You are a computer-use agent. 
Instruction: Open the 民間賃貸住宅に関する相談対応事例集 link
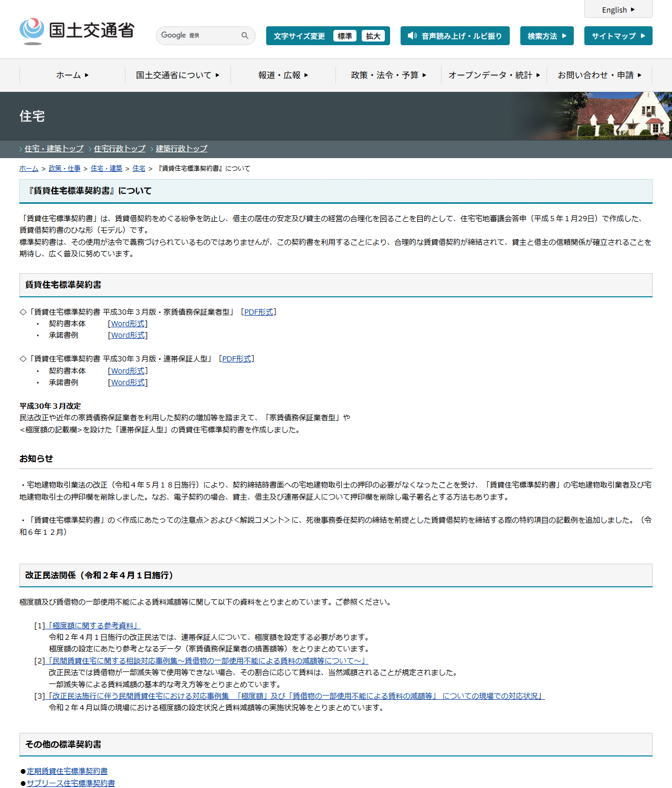207,661
